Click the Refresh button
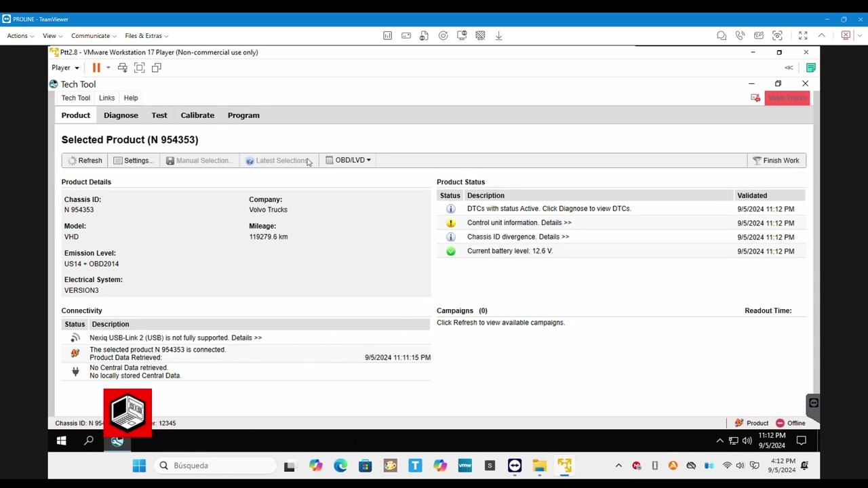Viewport: 868px width, 488px height. 85,161
